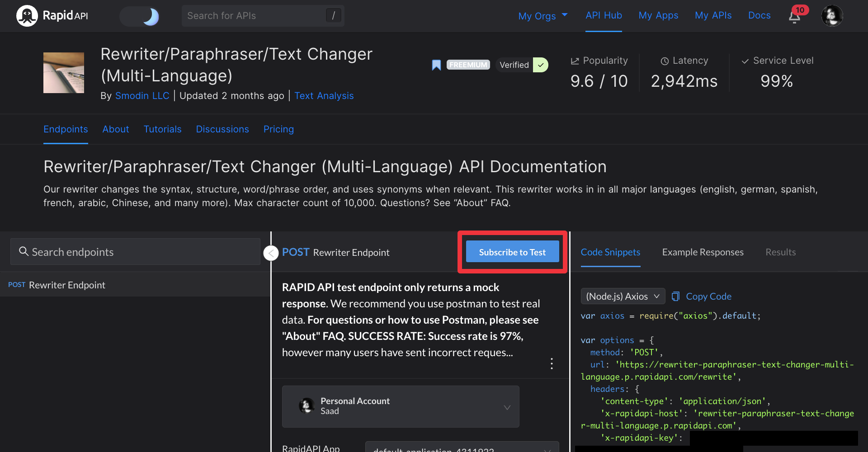Click the FREEMIUM badge
The width and height of the screenshot is (868, 452).
tap(468, 65)
